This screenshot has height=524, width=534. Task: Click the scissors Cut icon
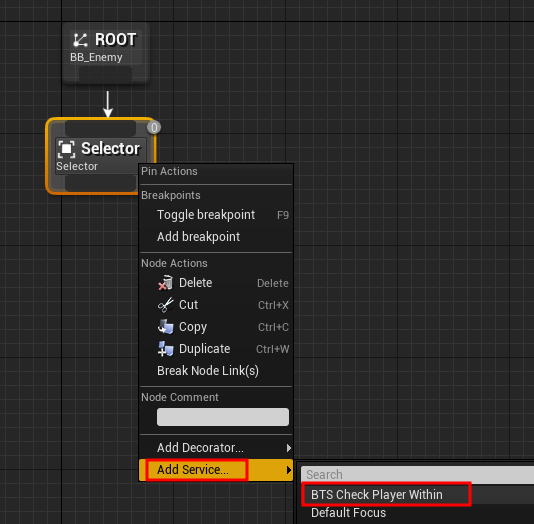click(x=166, y=305)
